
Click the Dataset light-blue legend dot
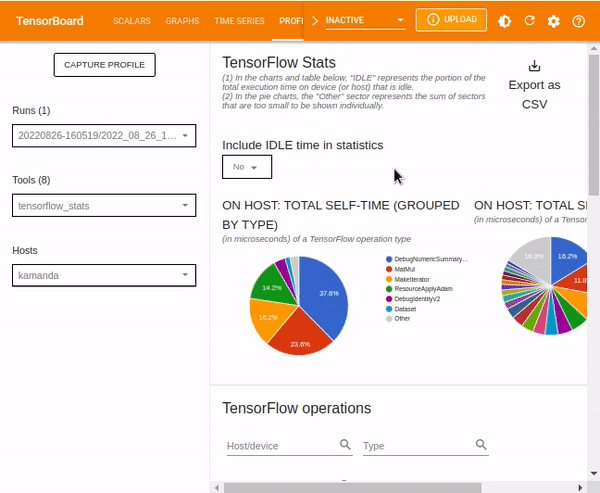(389, 309)
